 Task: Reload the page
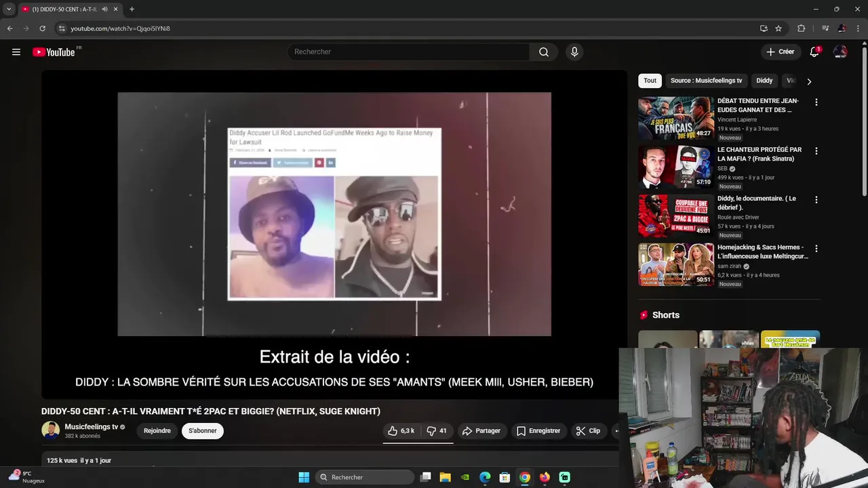42,28
